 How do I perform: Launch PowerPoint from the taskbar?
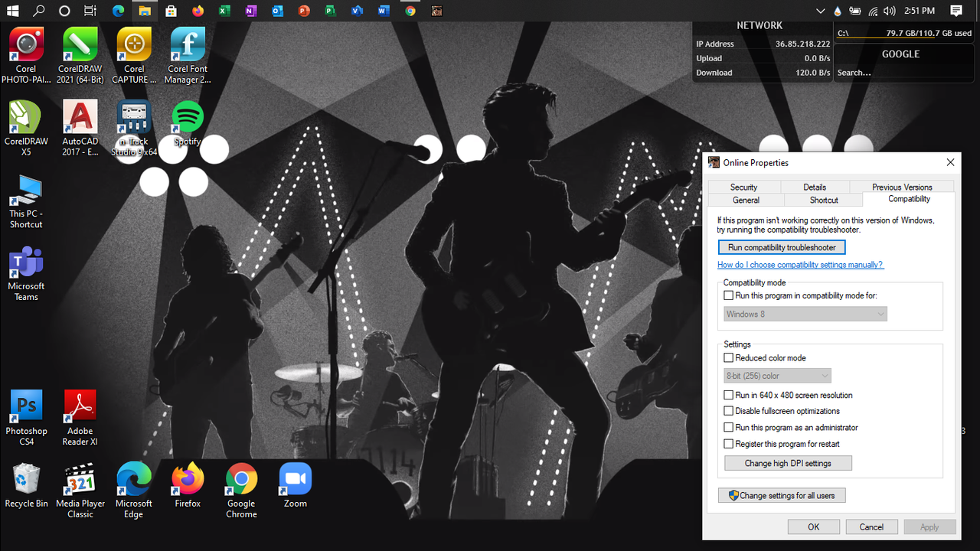coord(304,11)
